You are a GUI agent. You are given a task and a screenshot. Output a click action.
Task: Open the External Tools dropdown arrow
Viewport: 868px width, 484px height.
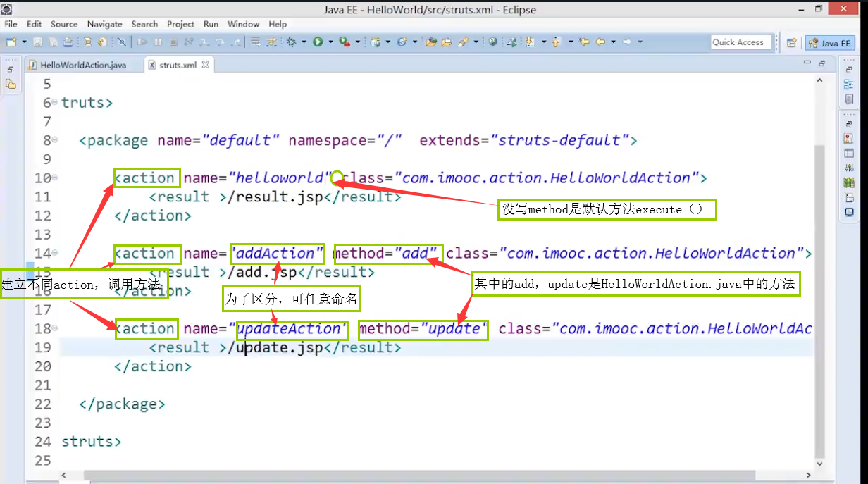click(357, 42)
